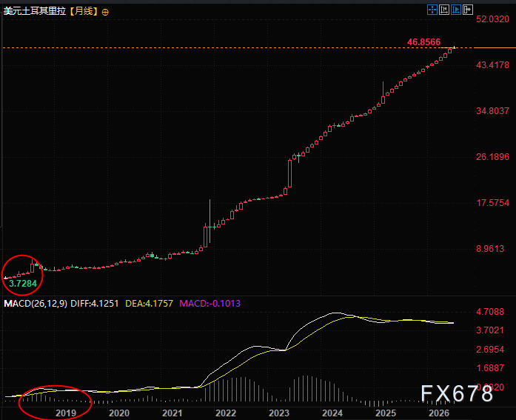This screenshot has width=516, height=420.
Task: Select the 月线 period label
Action: (x=84, y=11)
